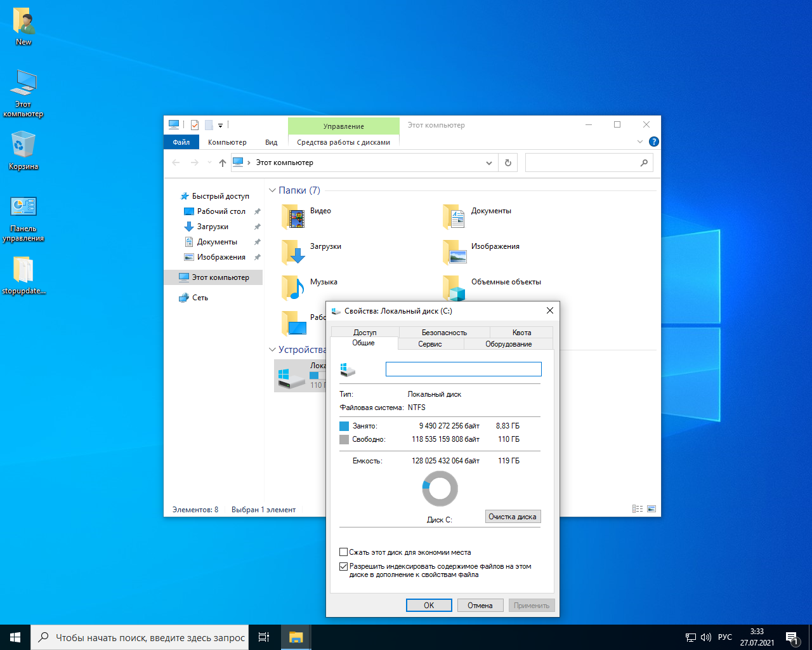Open the Видео folder icon
The width and height of the screenshot is (812, 650).
(x=294, y=217)
